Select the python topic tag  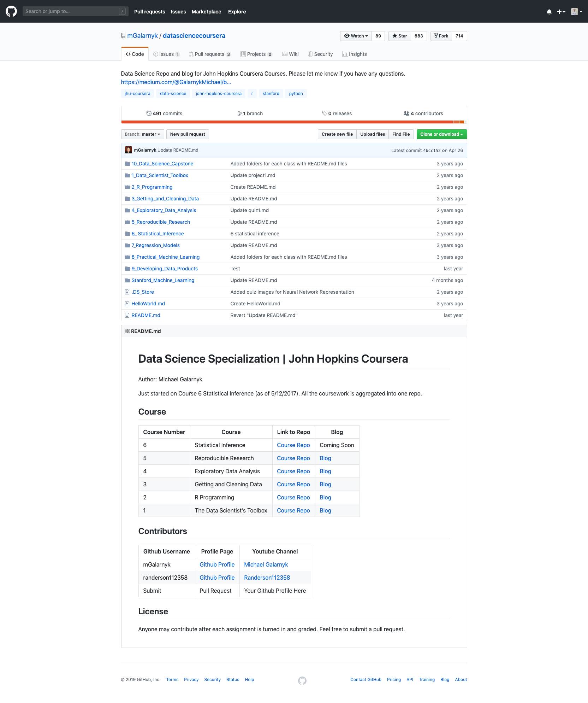pos(296,94)
